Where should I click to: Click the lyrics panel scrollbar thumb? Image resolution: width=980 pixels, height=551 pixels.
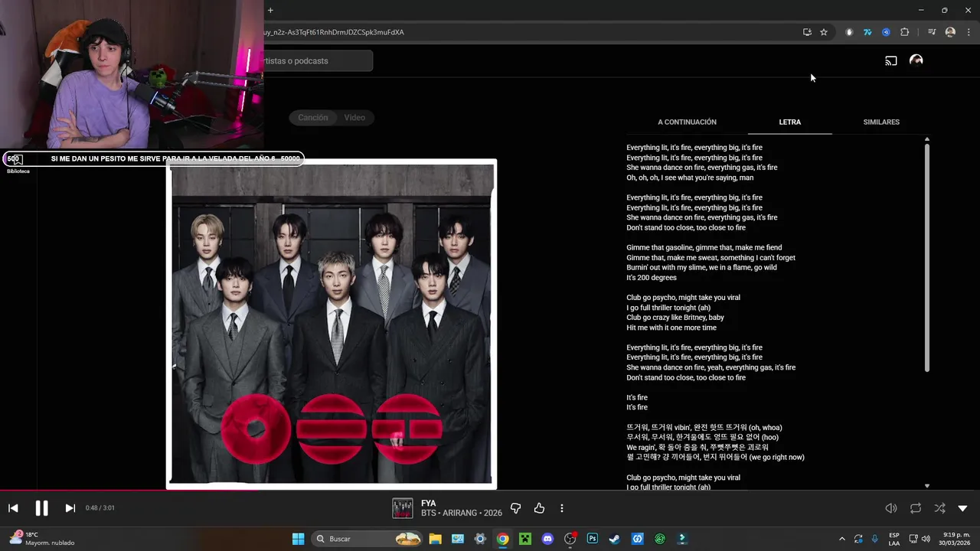(926, 256)
